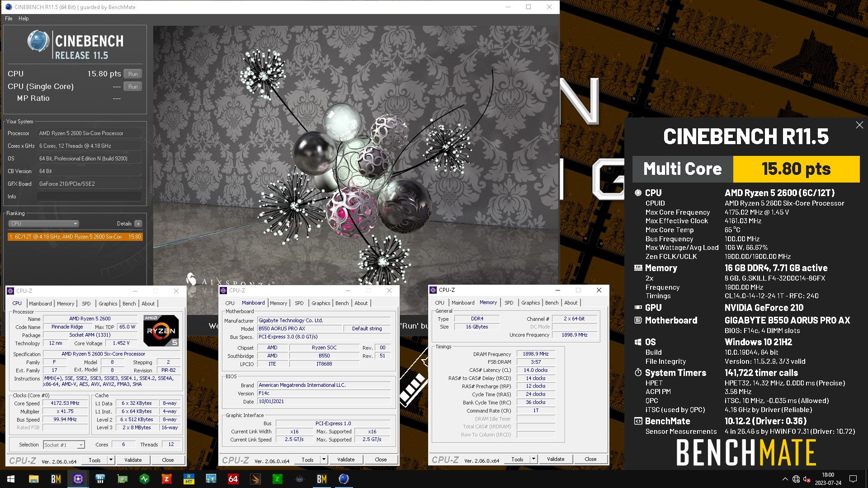Open the Windows notification center
Image resolution: width=868 pixels, height=488 pixels.
tap(853, 479)
